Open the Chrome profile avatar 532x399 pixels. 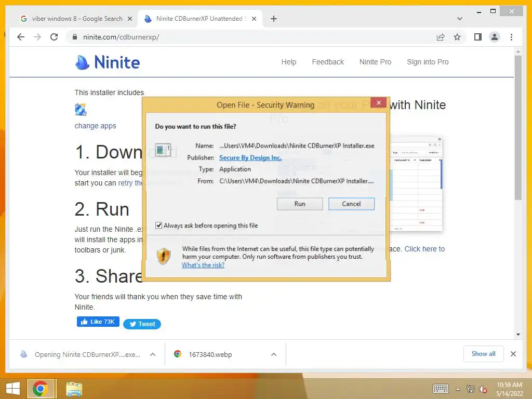[495, 37]
